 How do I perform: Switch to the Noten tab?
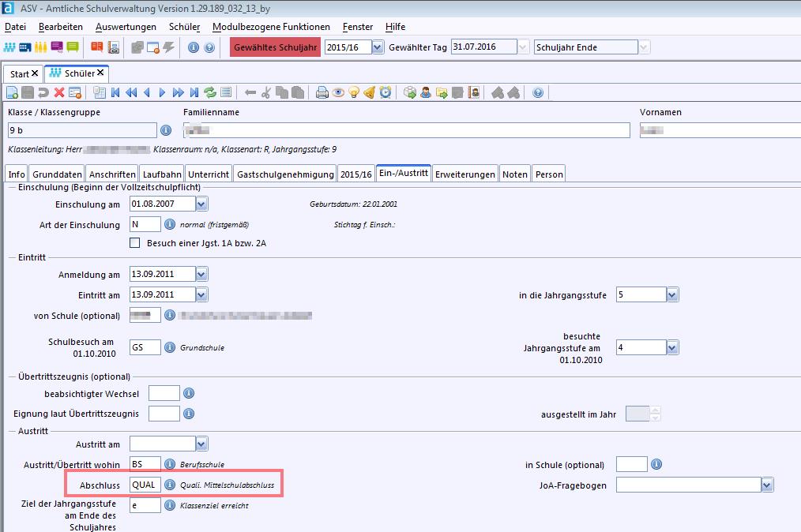pos(515,174)
